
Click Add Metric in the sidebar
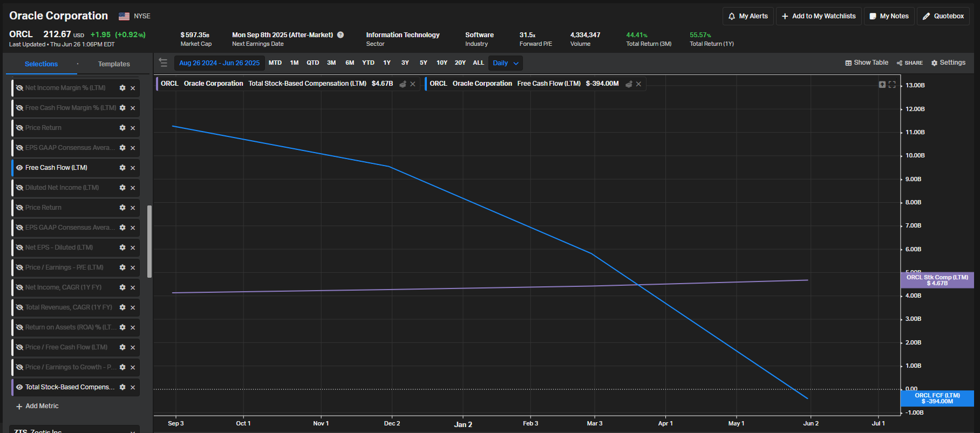pyautogui.click(x=37, y=406)
